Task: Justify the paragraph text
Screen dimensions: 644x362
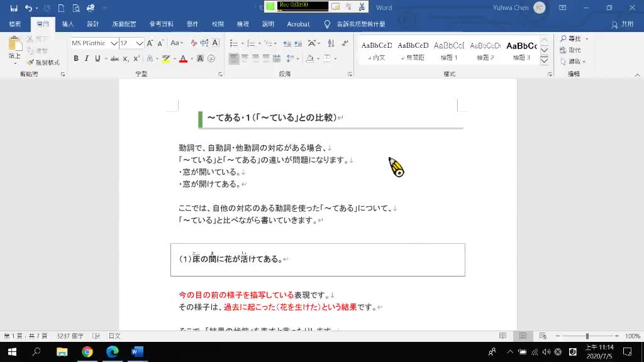Action: pos(266,58)
